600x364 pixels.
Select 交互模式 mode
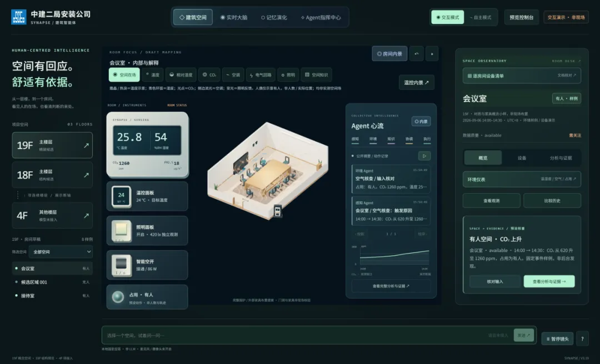[x=448, y=17]
